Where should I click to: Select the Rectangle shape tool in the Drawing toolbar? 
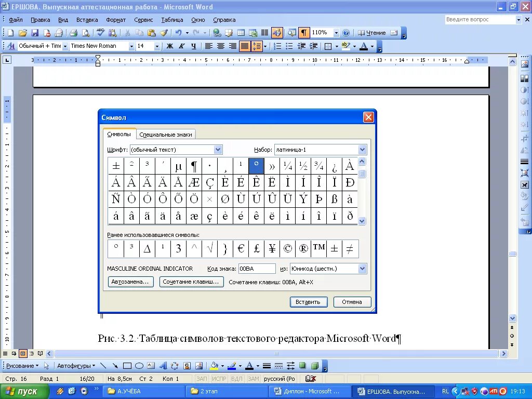point(127,366)
